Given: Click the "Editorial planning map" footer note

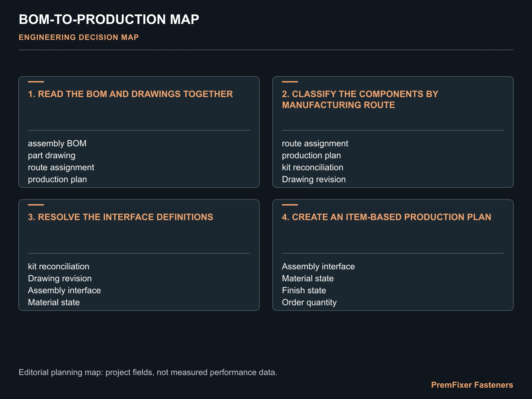Looking at the screenshot, I should (x=148, y=372).
